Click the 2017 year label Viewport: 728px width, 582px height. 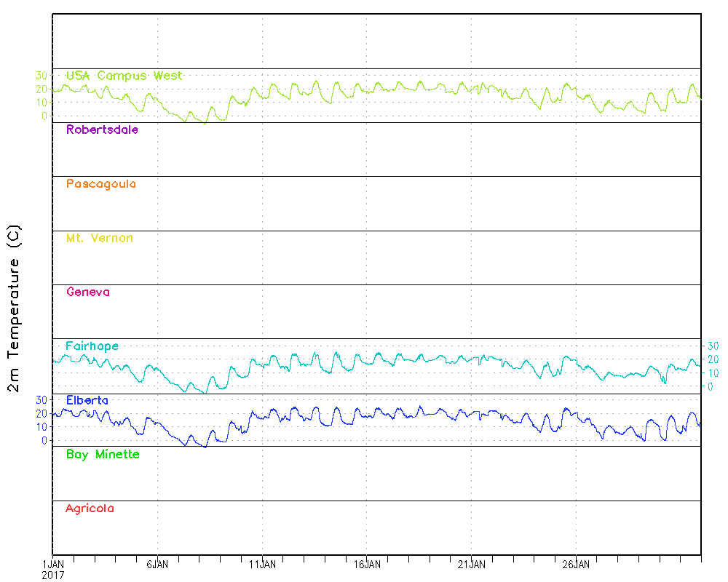tap(53, 575)
